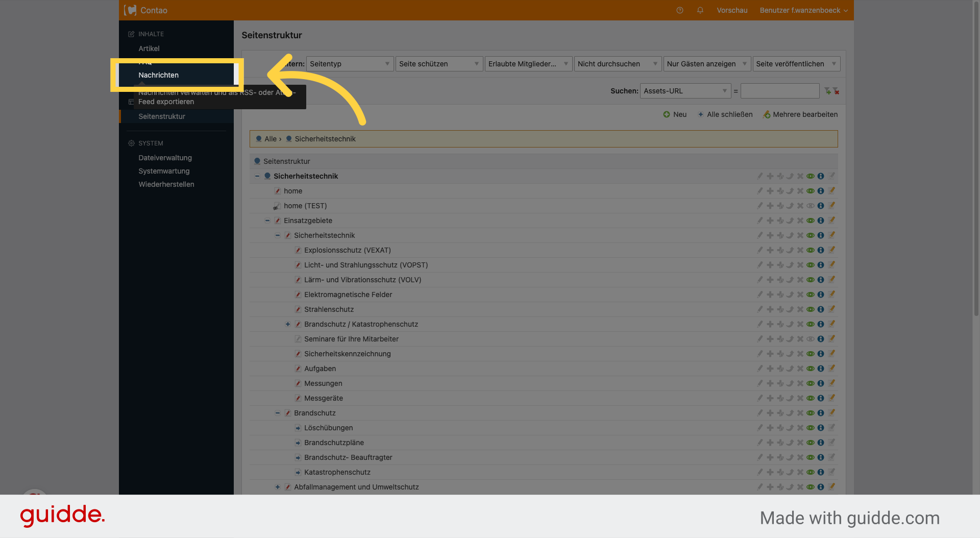Screen dimensions: 980x538
Task: Edit articles of the home page
Action: (831, 191)
